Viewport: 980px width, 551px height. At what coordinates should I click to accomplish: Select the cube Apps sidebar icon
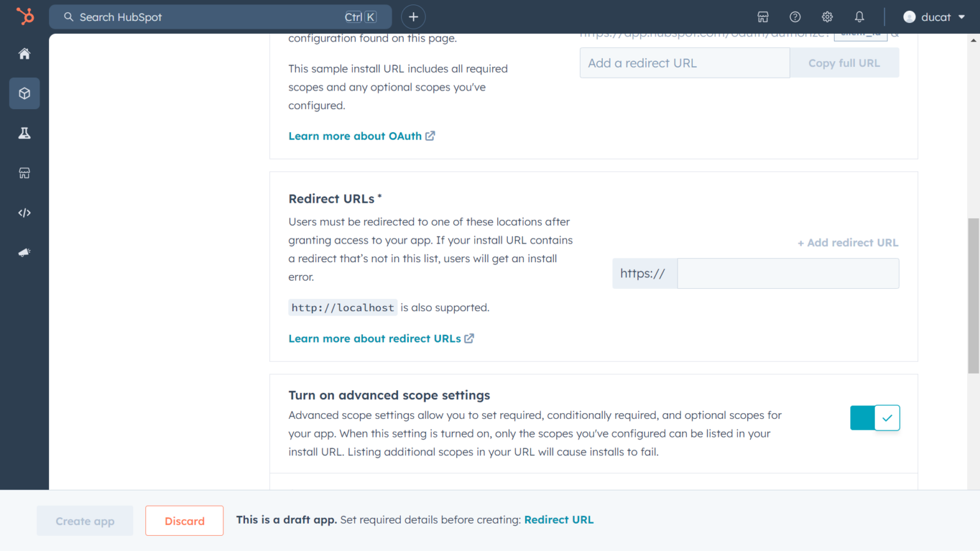(x=24, y=94)
